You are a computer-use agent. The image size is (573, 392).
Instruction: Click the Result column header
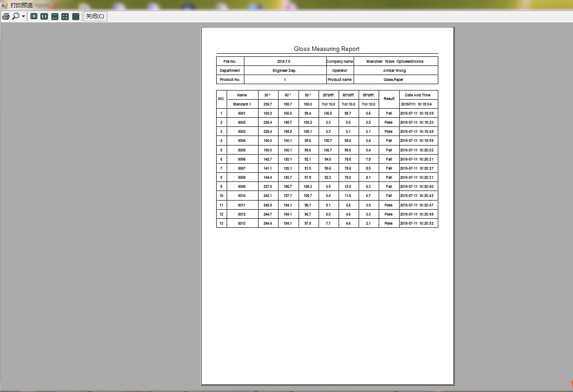389,99
